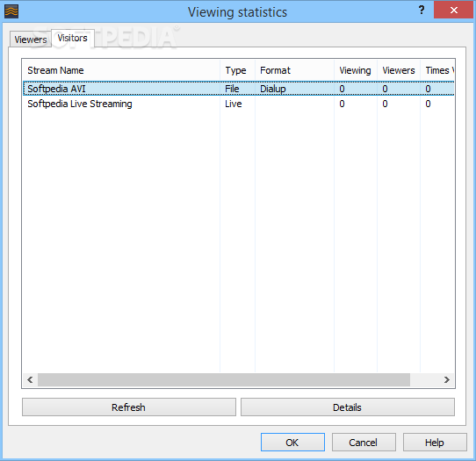Click the horizontal scrollbar thumb
Screen dimensions: 476x461
[224, 379]
